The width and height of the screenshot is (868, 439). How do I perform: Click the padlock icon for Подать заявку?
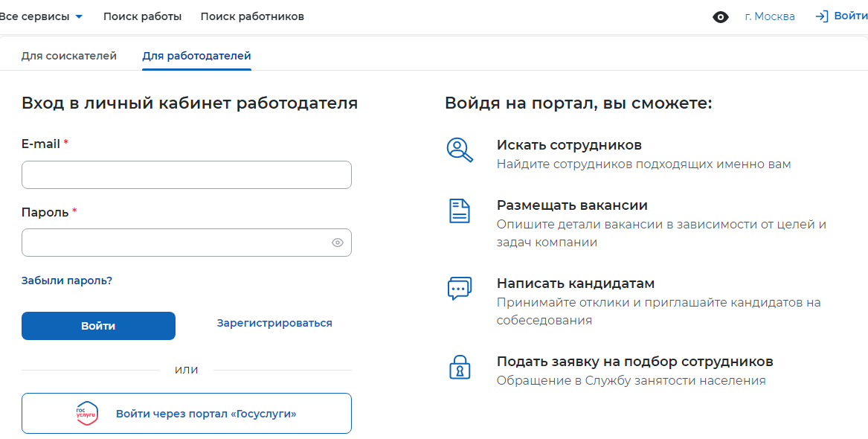pyautogui.click(x=460, y=367)
